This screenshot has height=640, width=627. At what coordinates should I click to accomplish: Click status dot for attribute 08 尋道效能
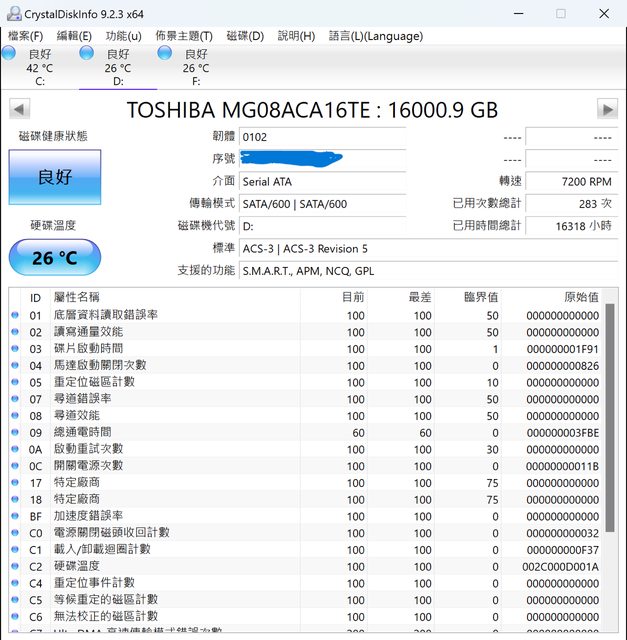pyautogui.click(x=15, y=415)
